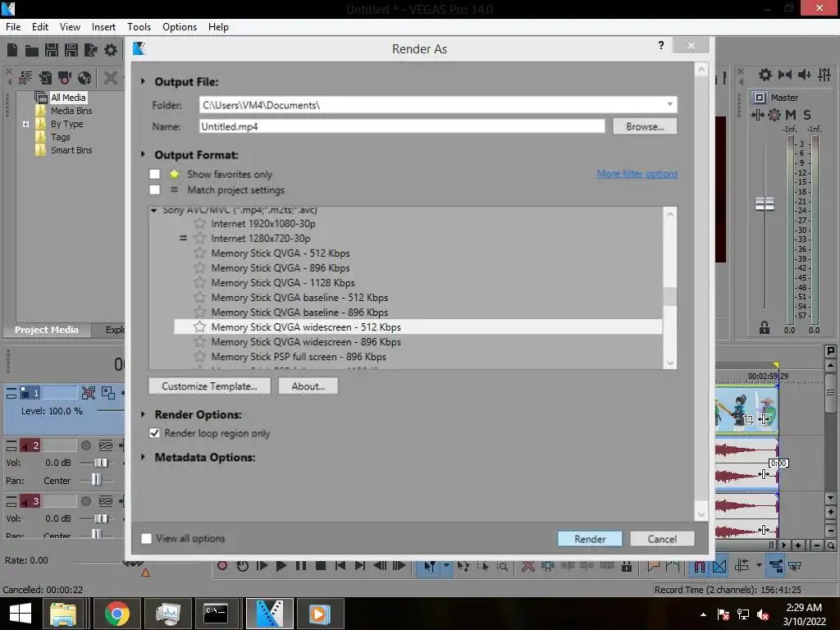Click the Windows Start button
Viewport: 840px width, 630px height.
pyautogui.click(x=21, y=614)
